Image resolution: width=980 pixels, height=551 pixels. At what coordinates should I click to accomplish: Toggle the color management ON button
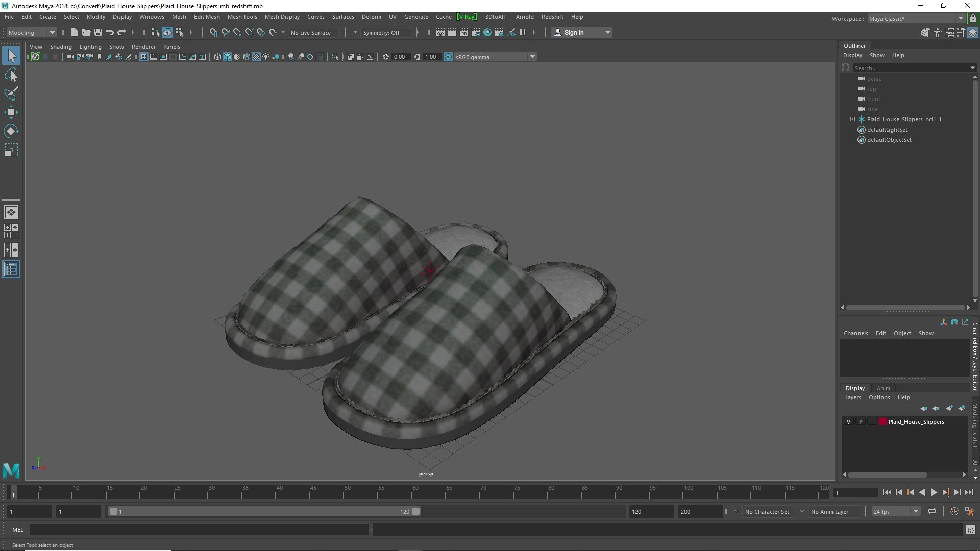[x=448, y=57]
